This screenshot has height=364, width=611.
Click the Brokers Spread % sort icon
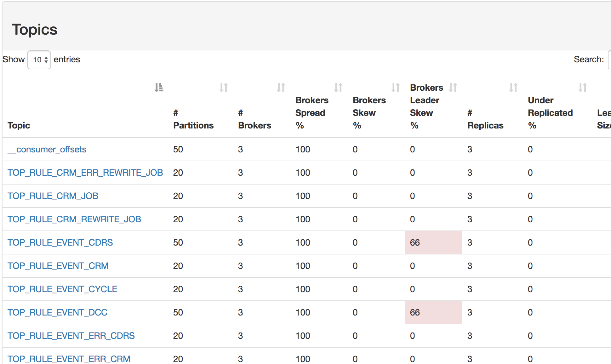tap(339, 87)
